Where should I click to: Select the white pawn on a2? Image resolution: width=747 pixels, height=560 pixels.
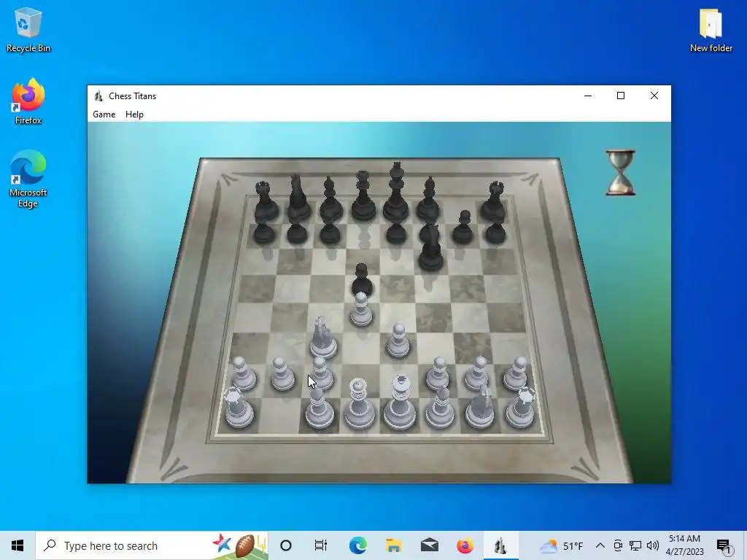click(x=243, y=375)
